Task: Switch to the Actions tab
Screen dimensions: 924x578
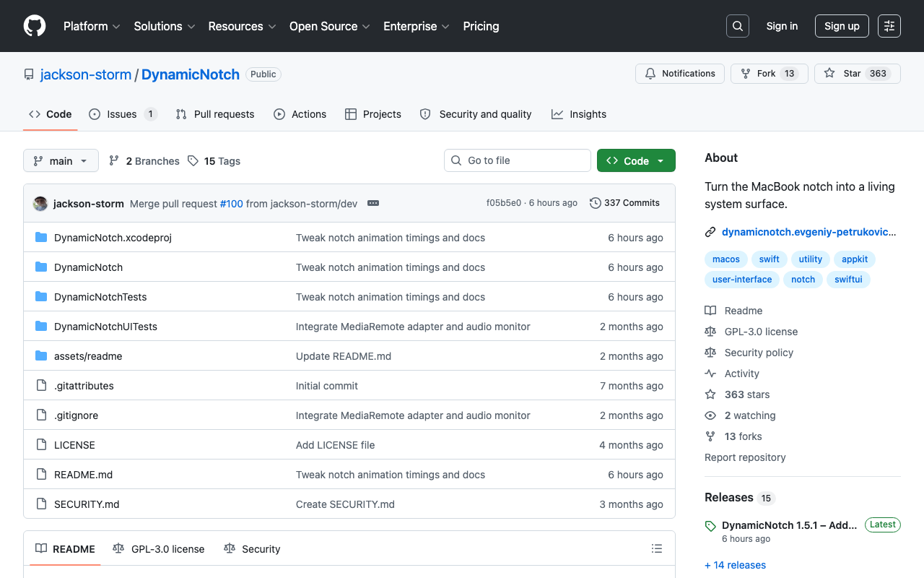Action: [x=300, y=114]
